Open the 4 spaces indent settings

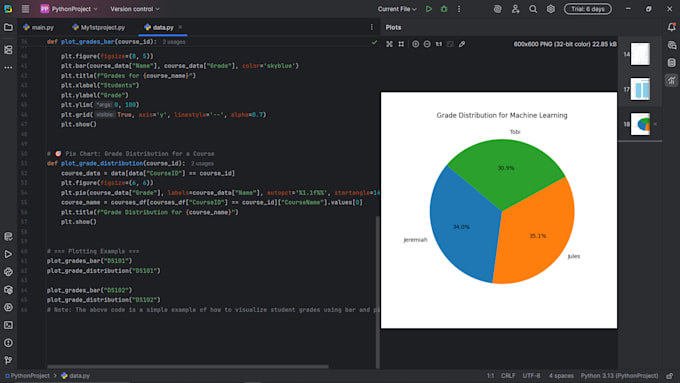[561, 376]
